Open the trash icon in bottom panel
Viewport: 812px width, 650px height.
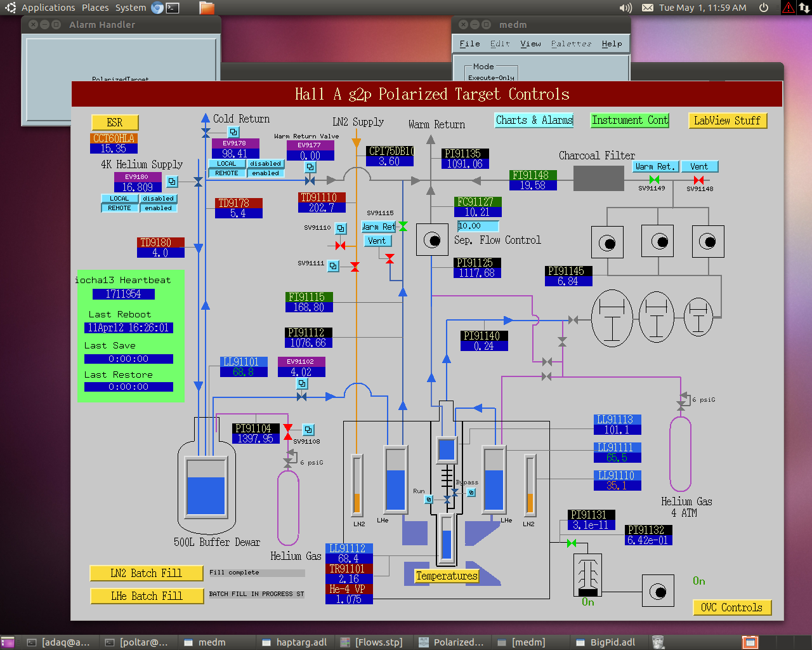[x=658, y=642]
